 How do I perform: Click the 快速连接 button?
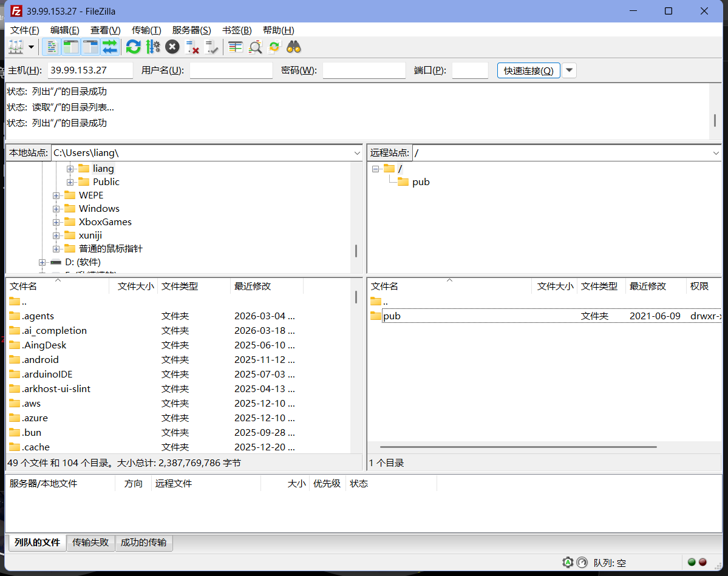pos(528,70)
